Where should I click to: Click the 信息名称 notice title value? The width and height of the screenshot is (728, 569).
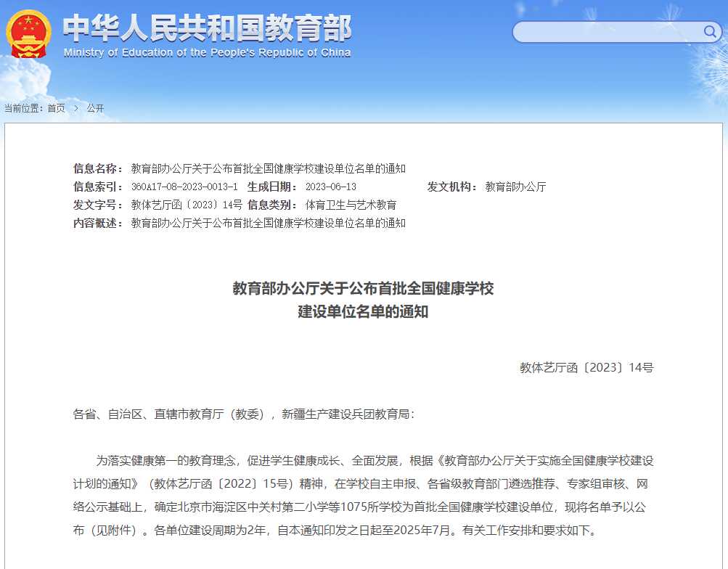[x=268, y=168]
